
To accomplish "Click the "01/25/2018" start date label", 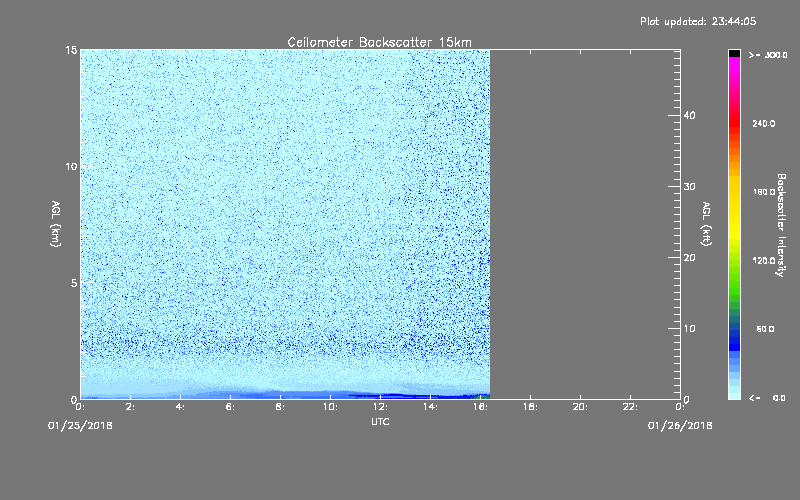I will (x=80, y=426).
